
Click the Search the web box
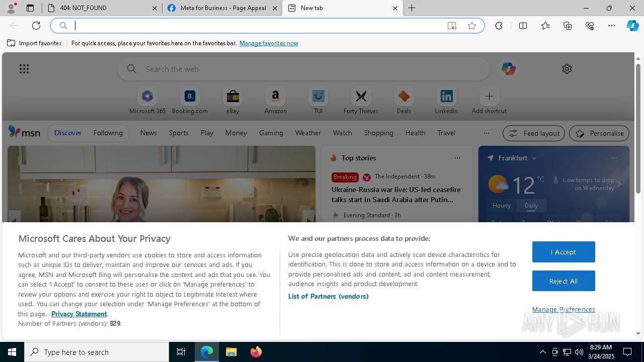(x=303, y=69)
